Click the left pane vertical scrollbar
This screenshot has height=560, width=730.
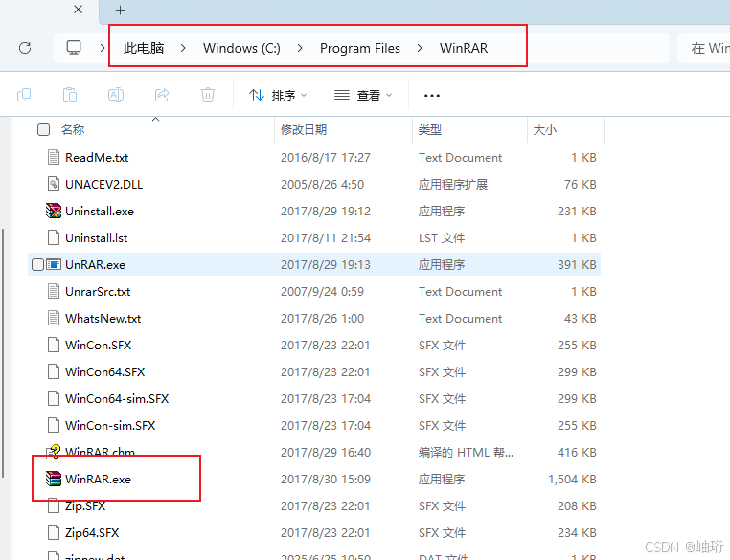tap(3, 353)
